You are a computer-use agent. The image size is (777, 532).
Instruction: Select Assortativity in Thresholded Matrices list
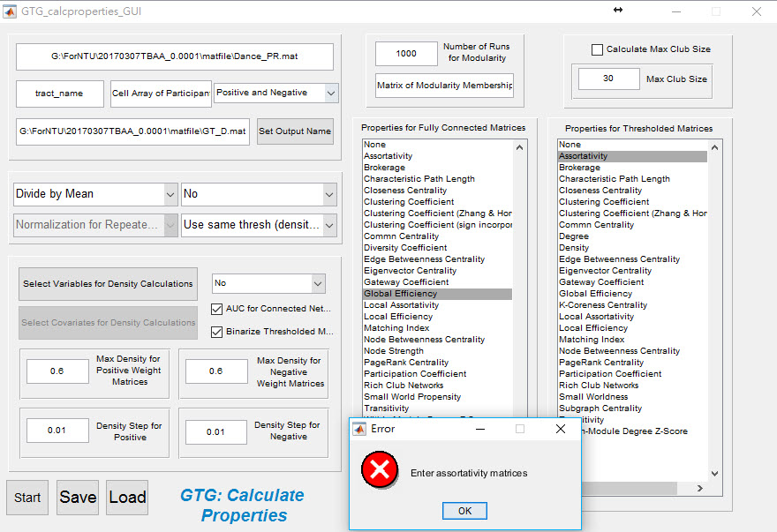coord(584,156)
